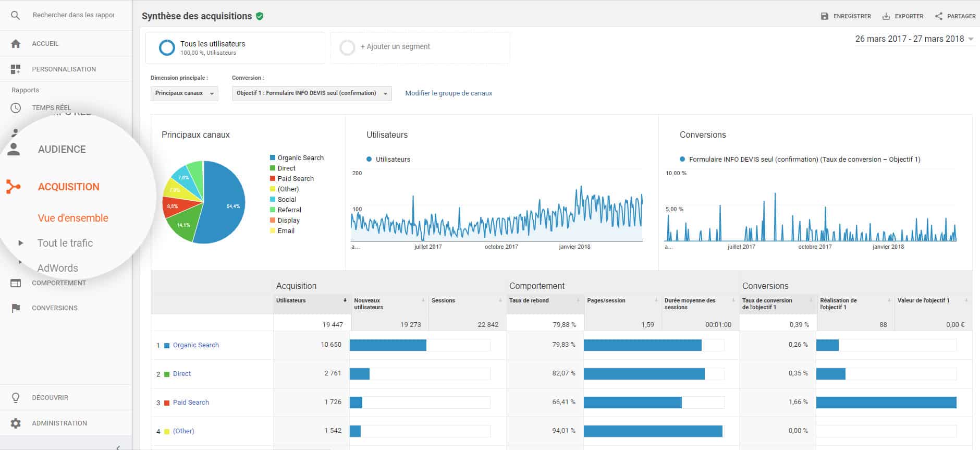Screen dimensions: 980x450
Task: Open (Other) channel link in table
Action: (183, 431)
